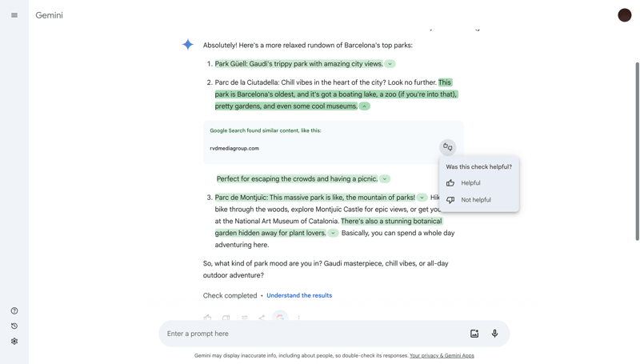Screen dimensions: 640x364
Task: Click the Google double-check response button
Action: (280, 318)
